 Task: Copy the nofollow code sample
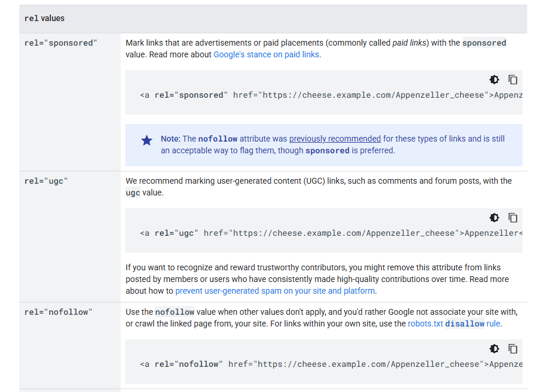(512, 349)
